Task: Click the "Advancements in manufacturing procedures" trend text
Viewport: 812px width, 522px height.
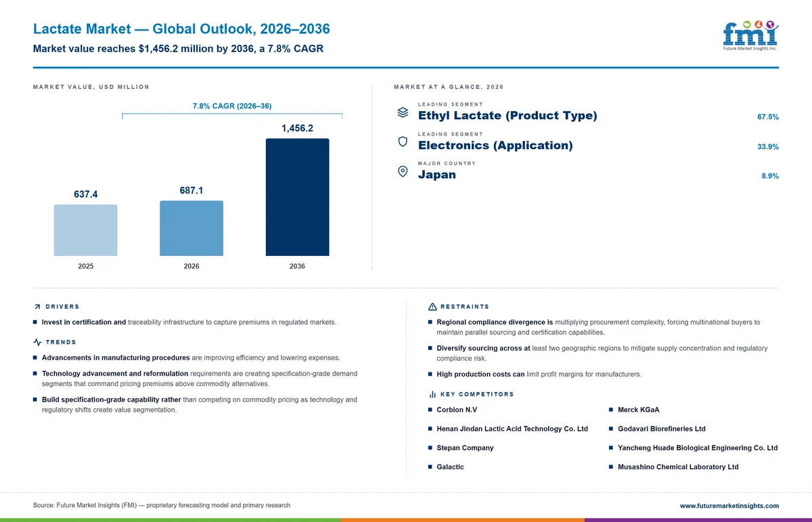Action: pyautogui.click(x=116, y=357)
